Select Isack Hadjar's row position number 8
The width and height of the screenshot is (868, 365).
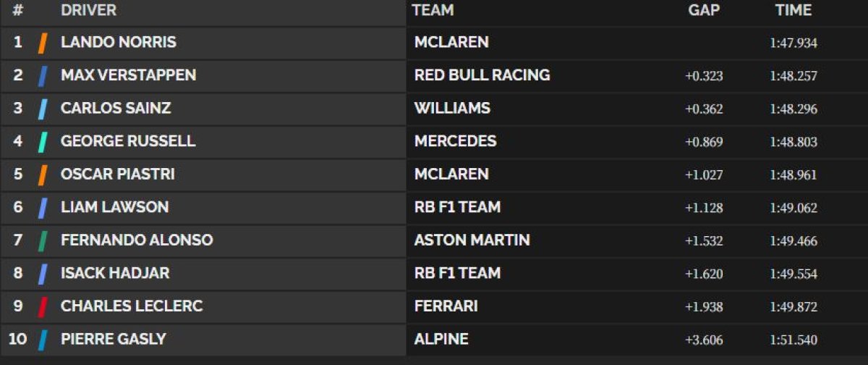(18, 274)
